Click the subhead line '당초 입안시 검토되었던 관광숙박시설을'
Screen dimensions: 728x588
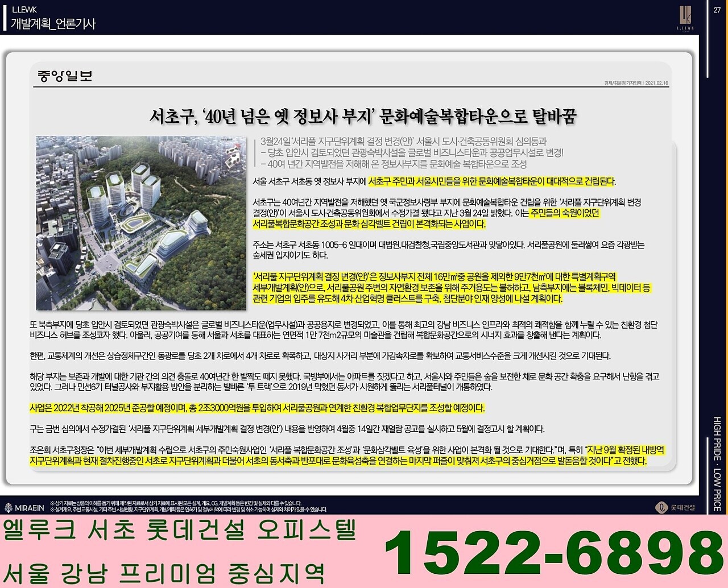tap(412, 152)
